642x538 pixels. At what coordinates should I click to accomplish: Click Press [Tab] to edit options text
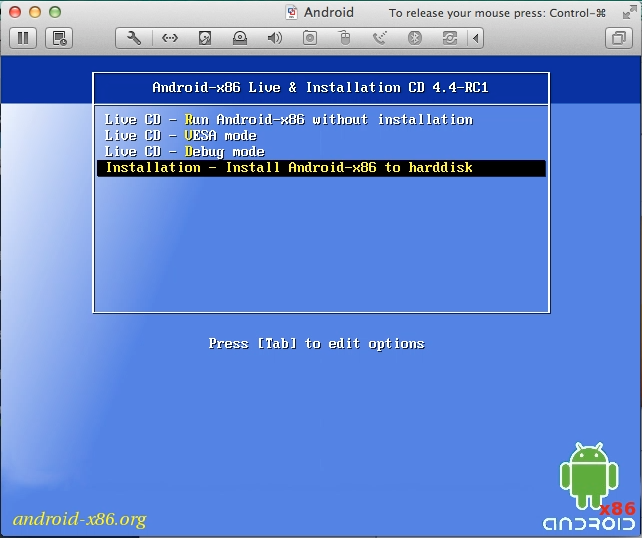(x=316, y=343)
